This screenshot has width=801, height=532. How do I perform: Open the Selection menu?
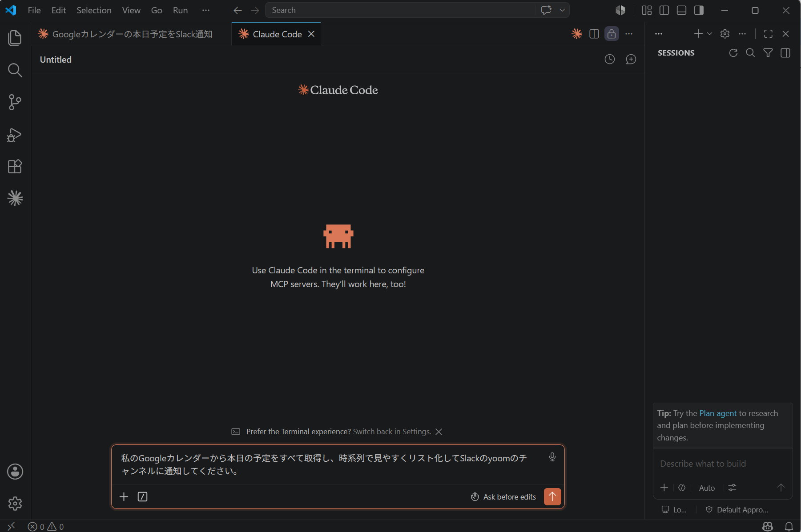tap(94, 10)
